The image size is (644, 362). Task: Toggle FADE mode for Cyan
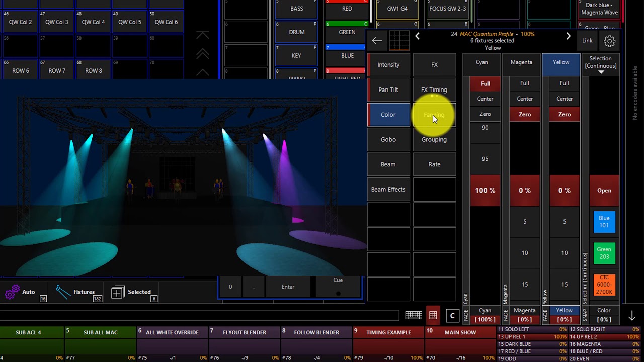(x=466, y=315)
